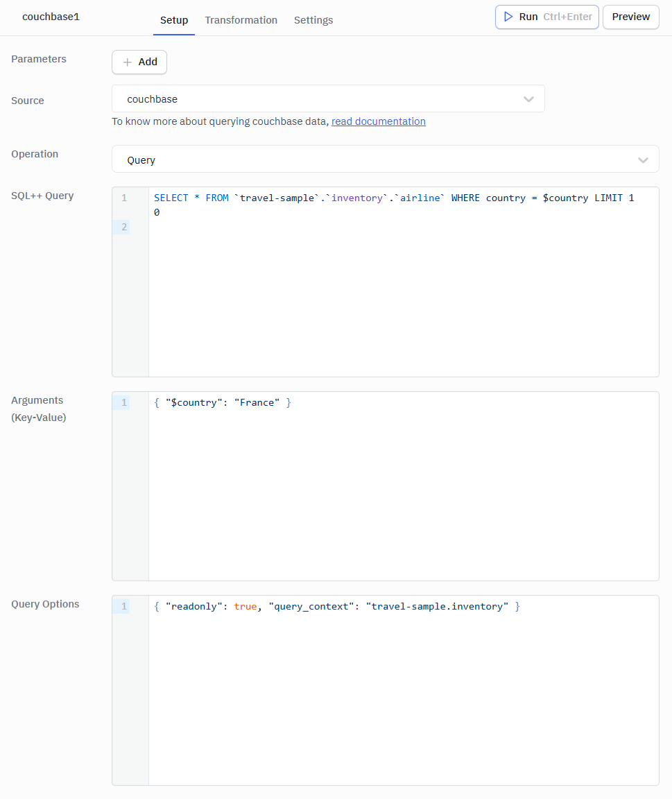Click line number 1 in the SQL gutter

click(x=123, y=198)
